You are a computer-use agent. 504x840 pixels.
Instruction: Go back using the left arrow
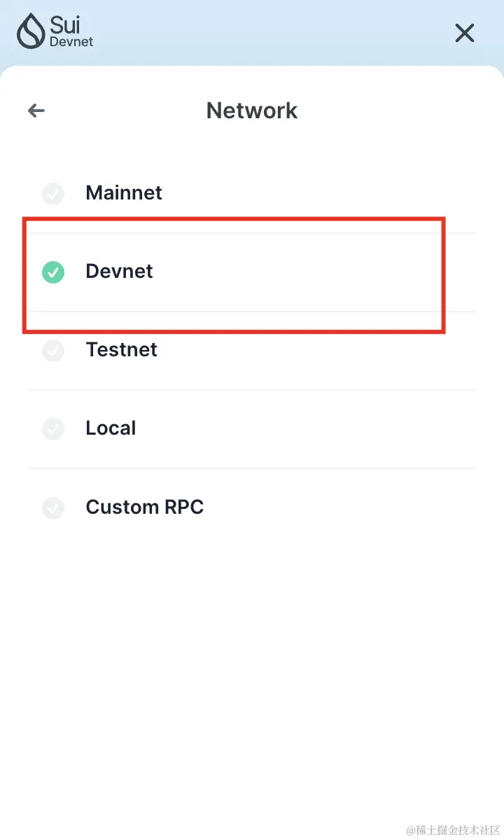36,111
